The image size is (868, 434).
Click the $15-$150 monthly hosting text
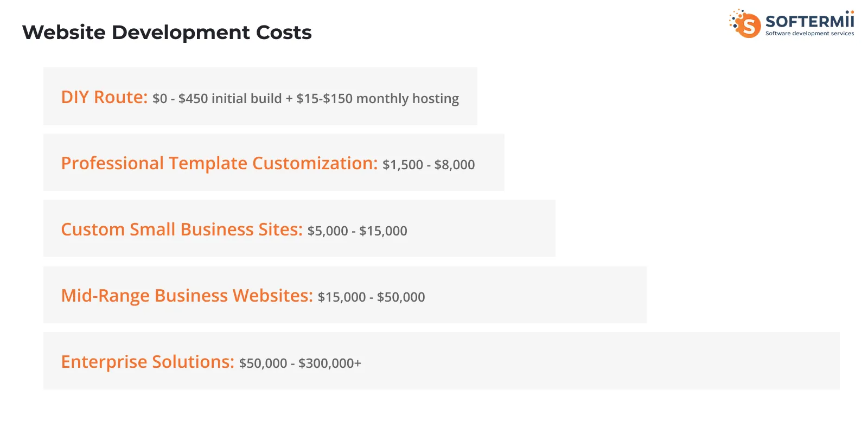tap(378, 99)
